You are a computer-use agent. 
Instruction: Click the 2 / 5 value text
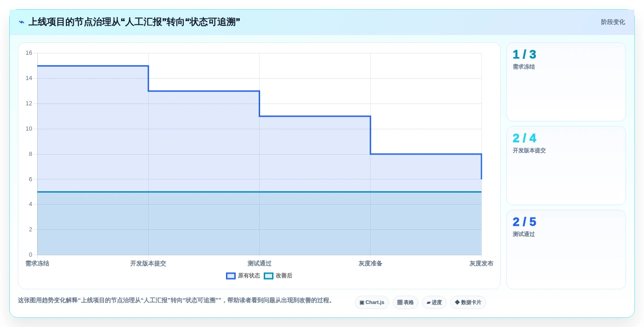[x=524, y=222]
